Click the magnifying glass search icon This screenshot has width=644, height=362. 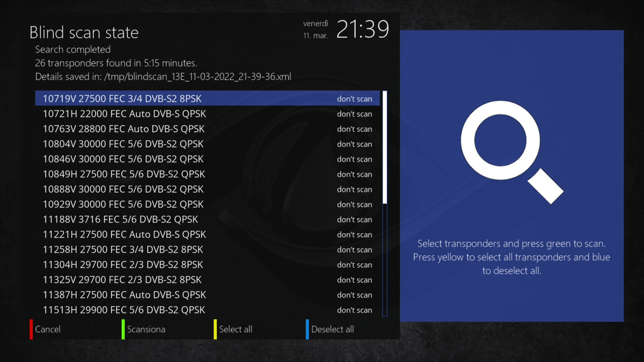tap(512, 152)
